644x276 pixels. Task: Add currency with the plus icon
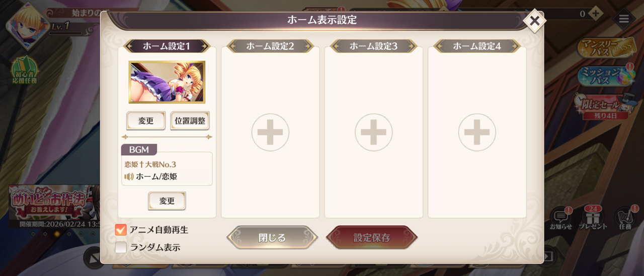[596, 14]
